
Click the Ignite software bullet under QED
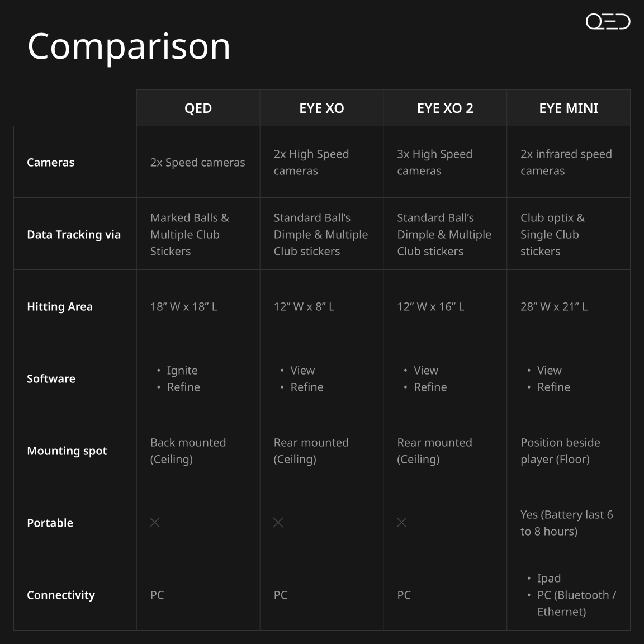tap(182, 371)
